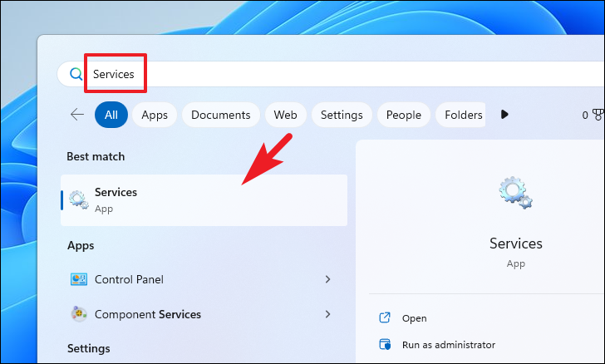Click the Settings section heading
Viewport: 605px width, 364px height.
click(89, 348)
